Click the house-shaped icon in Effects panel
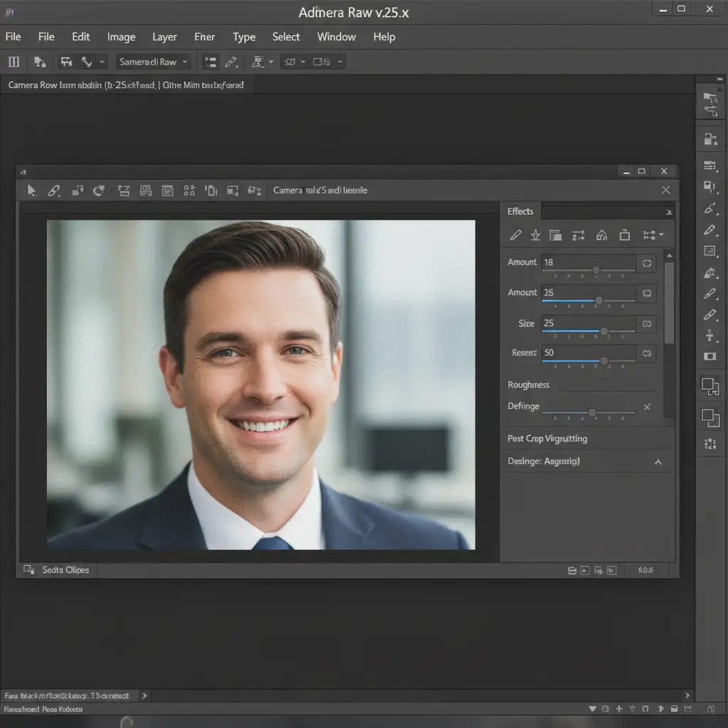728x728 pixels. point(601,235)
